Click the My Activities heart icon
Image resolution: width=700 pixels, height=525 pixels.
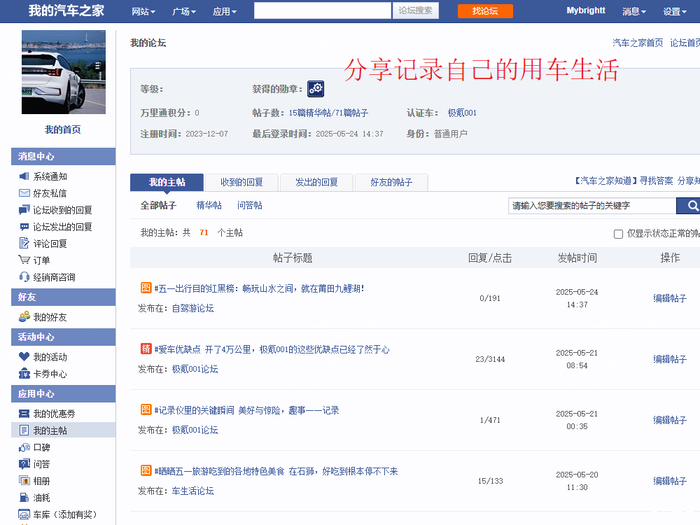(25, 357)
